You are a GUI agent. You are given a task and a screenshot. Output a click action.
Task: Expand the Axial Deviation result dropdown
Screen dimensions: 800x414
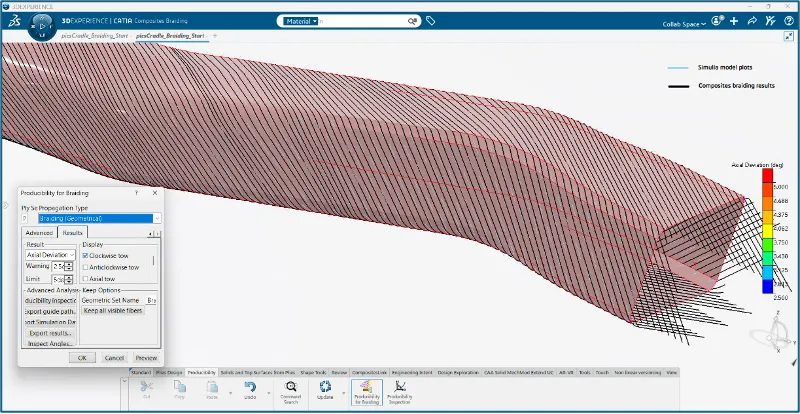coord(50,255)
